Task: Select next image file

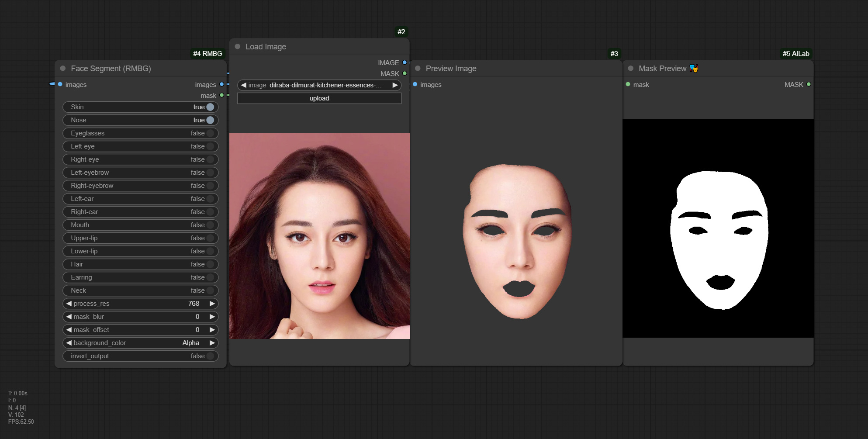Action: pyautogui.click(x=395, y=85)
